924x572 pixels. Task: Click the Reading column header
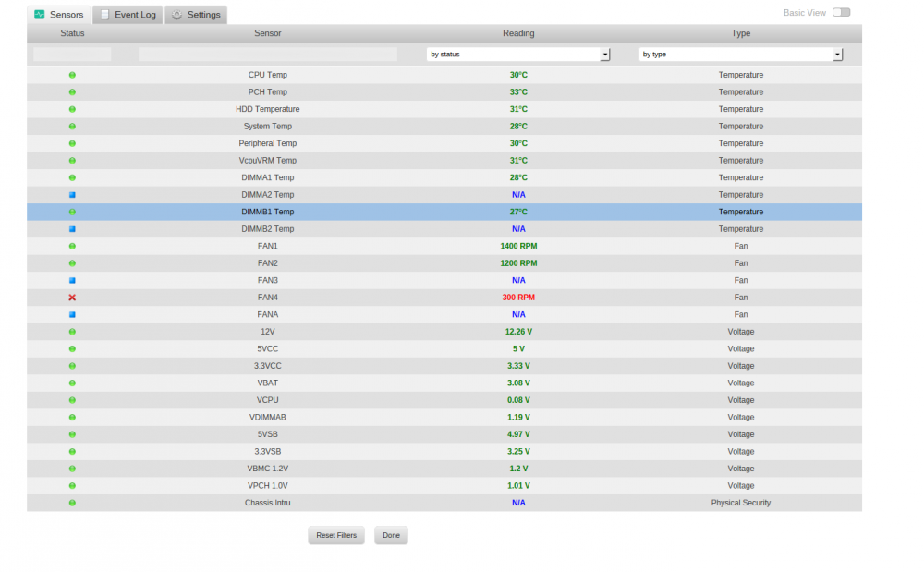coord(518,33)
